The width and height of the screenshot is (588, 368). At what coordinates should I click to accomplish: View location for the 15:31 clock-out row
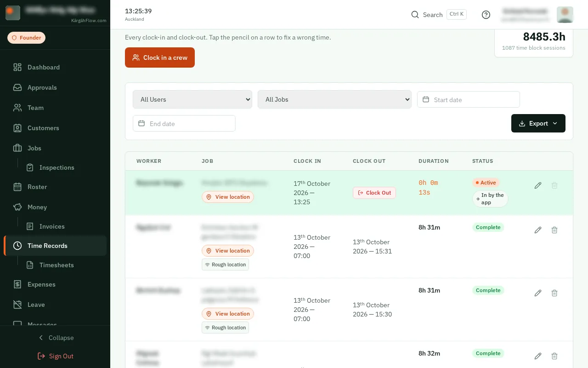pyautogui.click(x=228, y=251)
